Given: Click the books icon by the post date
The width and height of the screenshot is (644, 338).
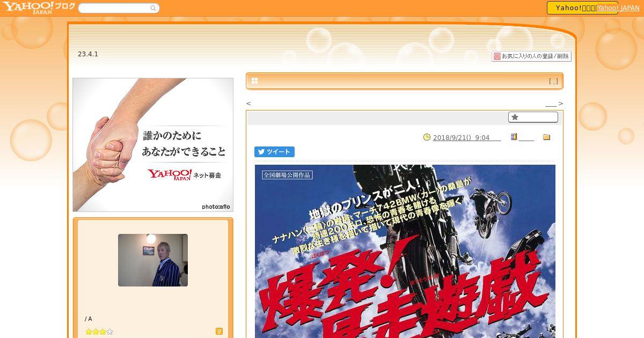Looking at the screenshot, I should pos(514,137).
